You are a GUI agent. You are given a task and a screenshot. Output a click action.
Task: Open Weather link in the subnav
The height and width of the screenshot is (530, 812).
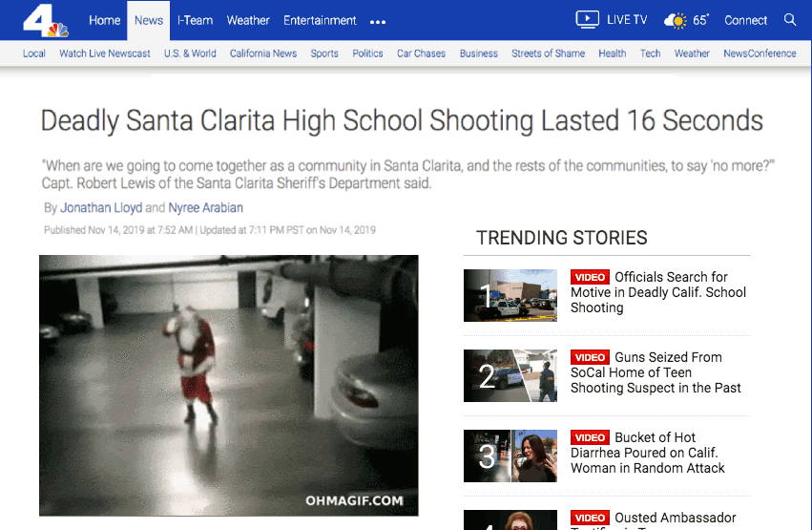tap(692, 53)
